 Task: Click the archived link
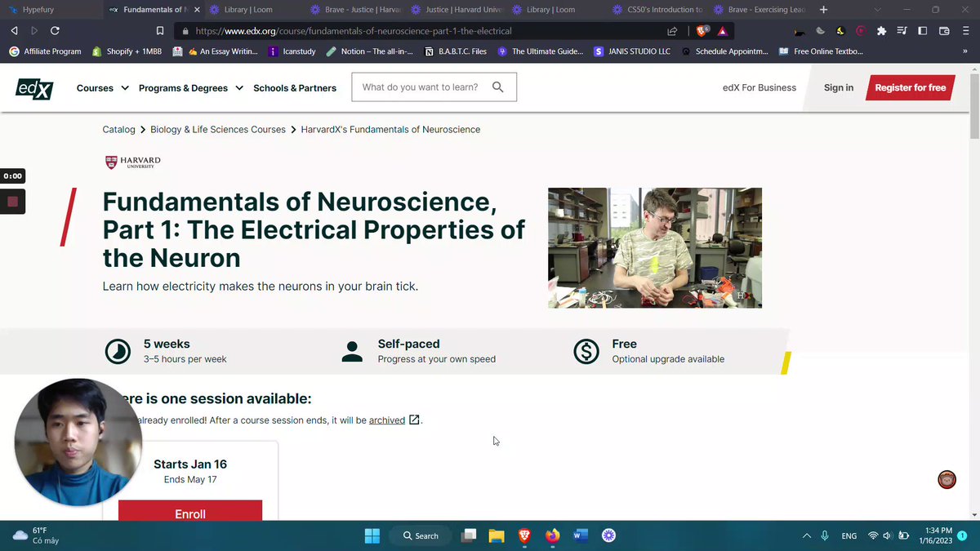[387, 420]
